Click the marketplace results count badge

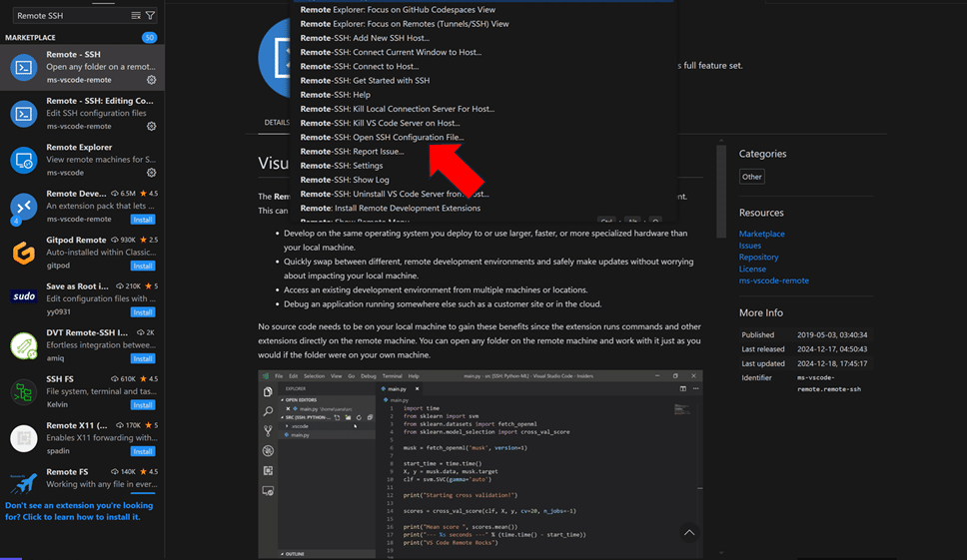(149, 38)
